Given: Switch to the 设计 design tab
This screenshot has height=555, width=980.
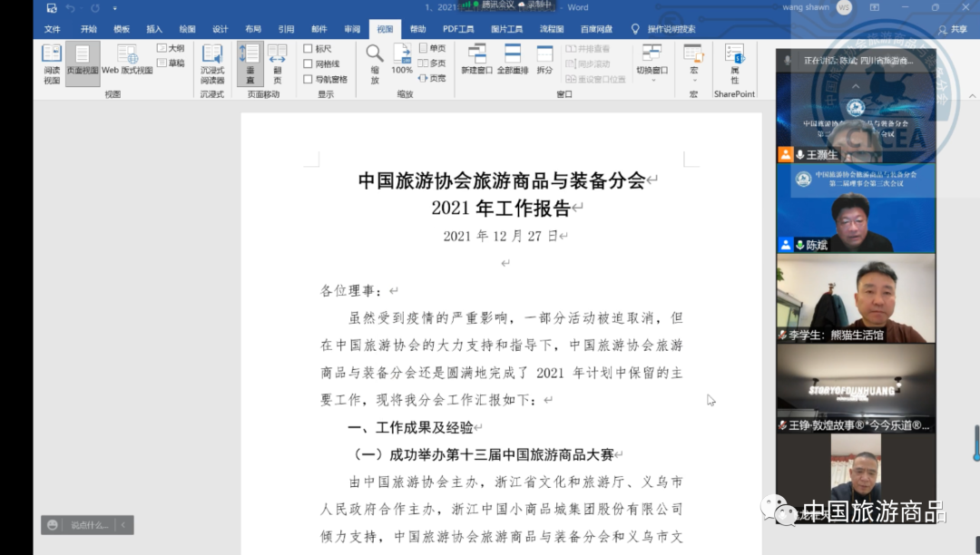Looking at the screenshot, I should click(220, 29).
